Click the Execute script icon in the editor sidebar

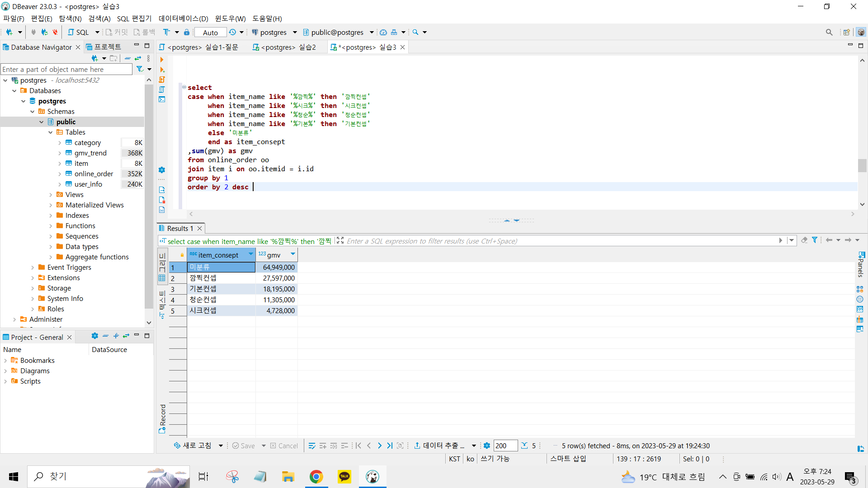(162, 80)
